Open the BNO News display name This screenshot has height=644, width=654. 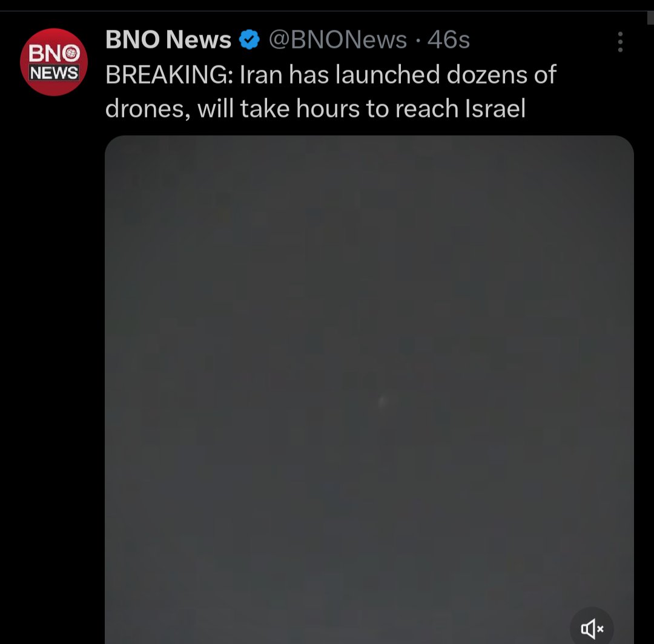click(168, 39)
